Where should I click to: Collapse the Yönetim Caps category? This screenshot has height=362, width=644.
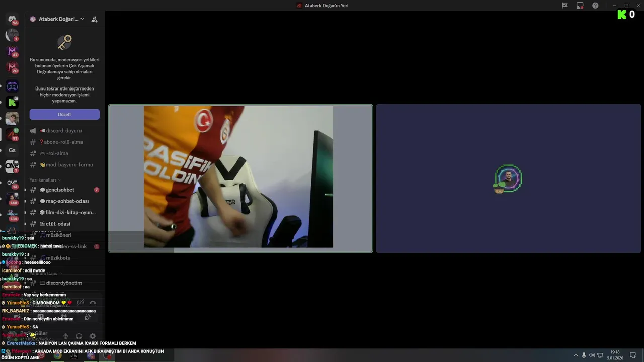coord(46,273)
